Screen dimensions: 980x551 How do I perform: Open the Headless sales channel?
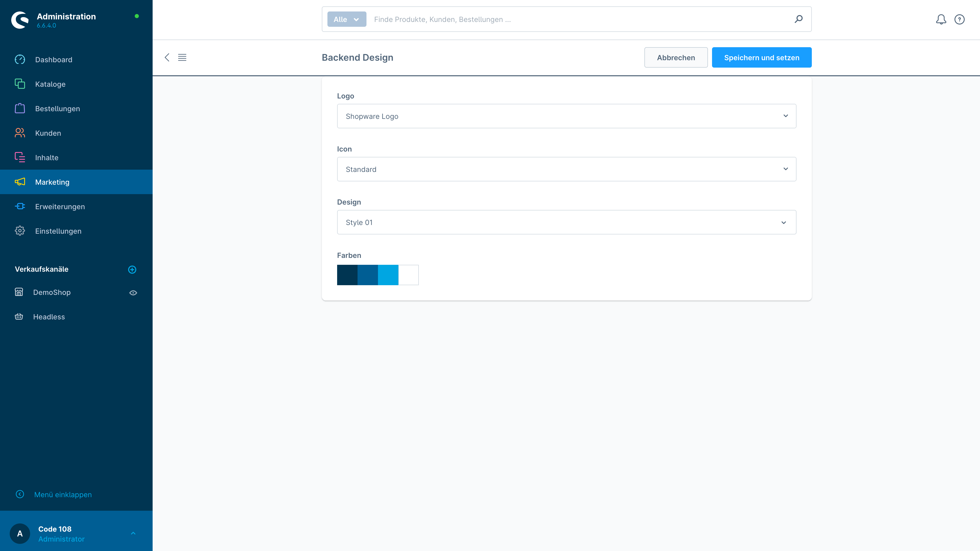click(49, 317)
